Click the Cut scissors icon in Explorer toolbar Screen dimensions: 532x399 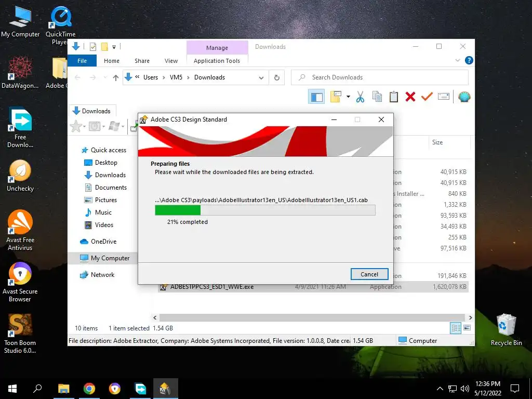point(360,97)
